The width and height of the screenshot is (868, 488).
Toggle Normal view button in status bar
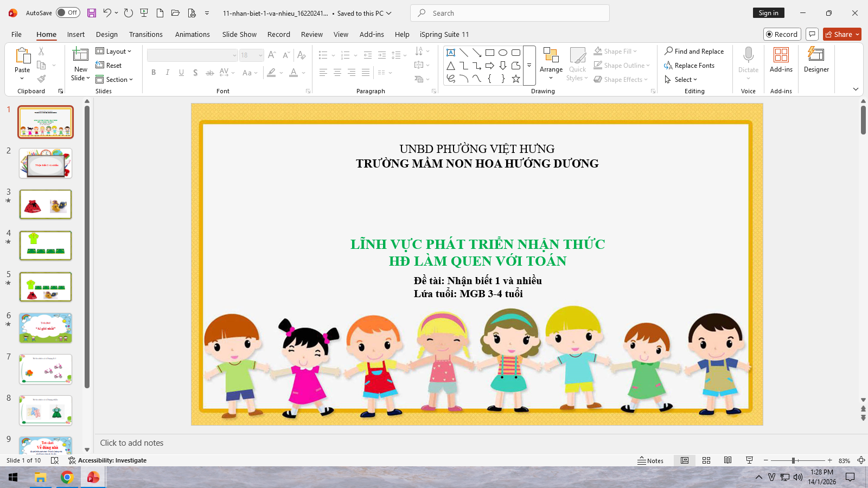tap(685, 460)
